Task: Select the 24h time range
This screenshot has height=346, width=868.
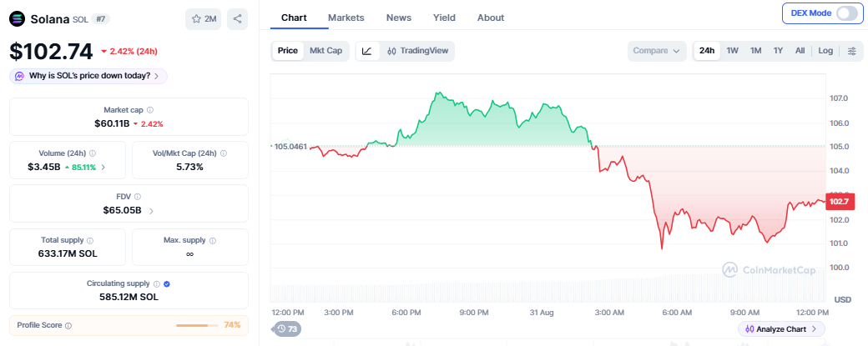Action: pos(707,51)
